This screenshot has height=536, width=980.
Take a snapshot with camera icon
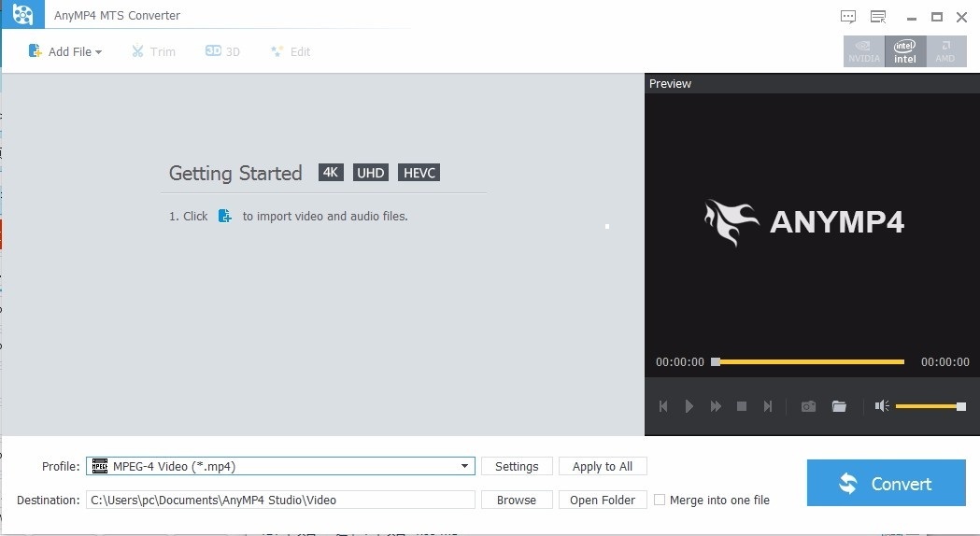click(808, 407)
